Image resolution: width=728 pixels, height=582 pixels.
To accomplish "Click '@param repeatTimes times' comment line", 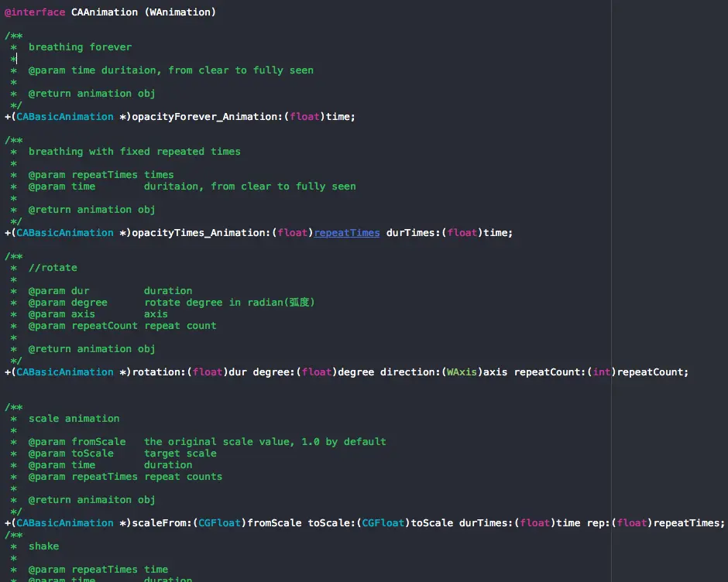I will click(x=101, y=174).
